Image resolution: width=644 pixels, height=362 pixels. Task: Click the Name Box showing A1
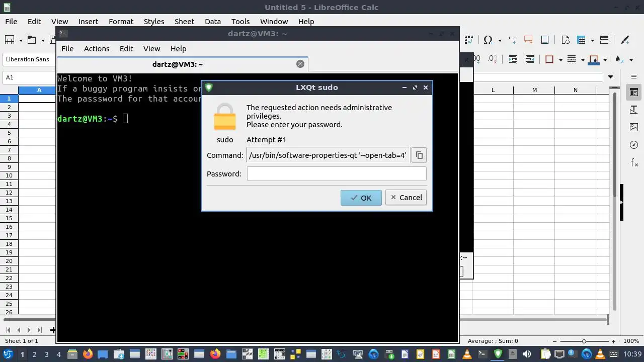29,77
